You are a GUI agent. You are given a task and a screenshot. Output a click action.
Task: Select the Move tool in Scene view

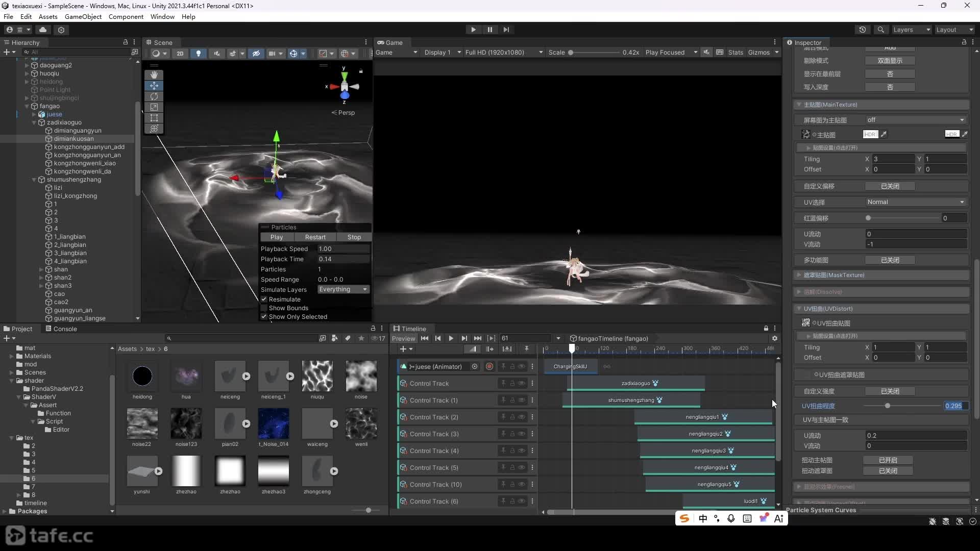[154, 86]
